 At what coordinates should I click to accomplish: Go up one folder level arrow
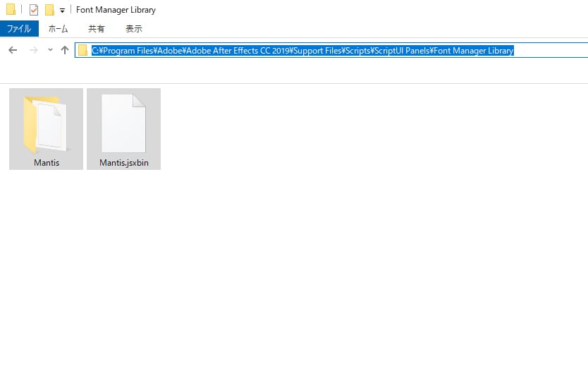[65, 50]
